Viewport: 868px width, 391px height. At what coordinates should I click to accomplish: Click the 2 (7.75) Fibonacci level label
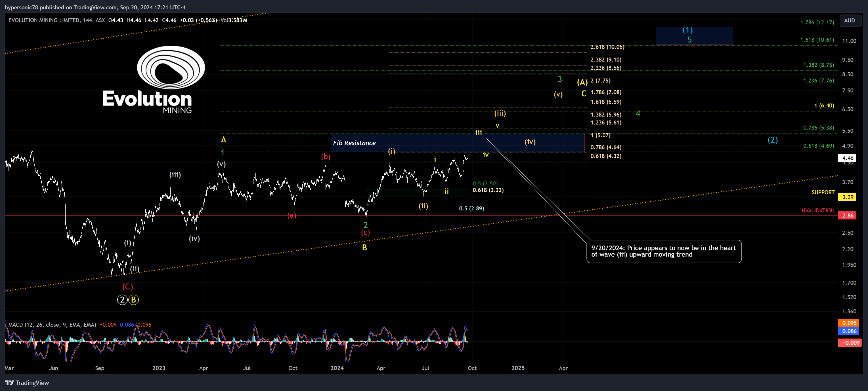[x=600, y=81]
